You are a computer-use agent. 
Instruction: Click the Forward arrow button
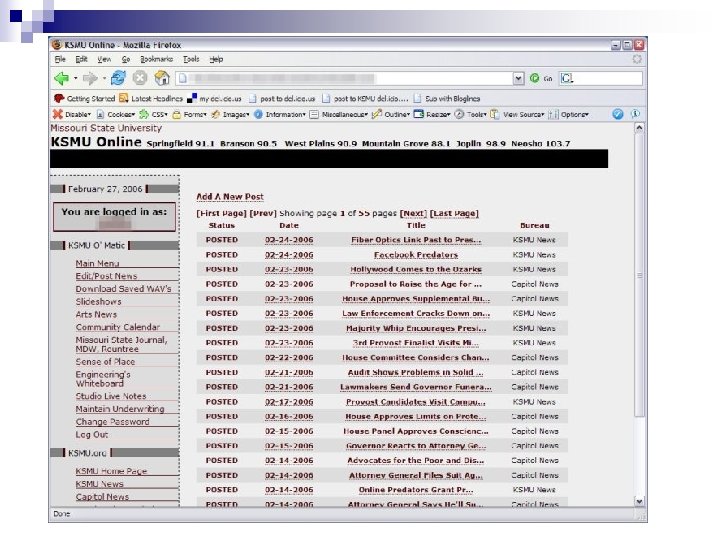coord(90,79)
